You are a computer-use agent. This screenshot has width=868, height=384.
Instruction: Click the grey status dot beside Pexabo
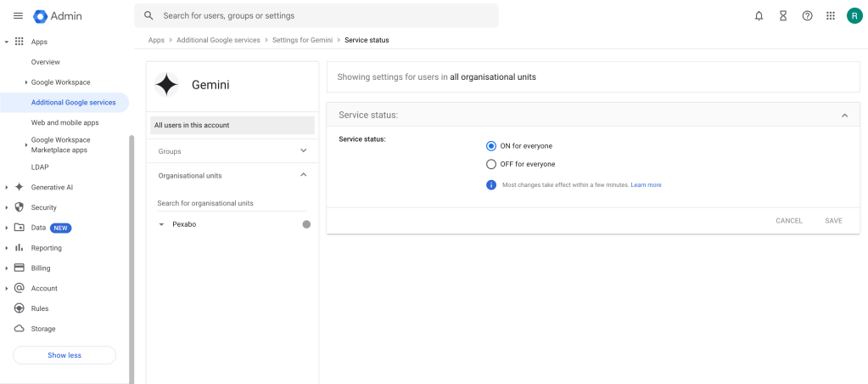[x=306, y=224]
